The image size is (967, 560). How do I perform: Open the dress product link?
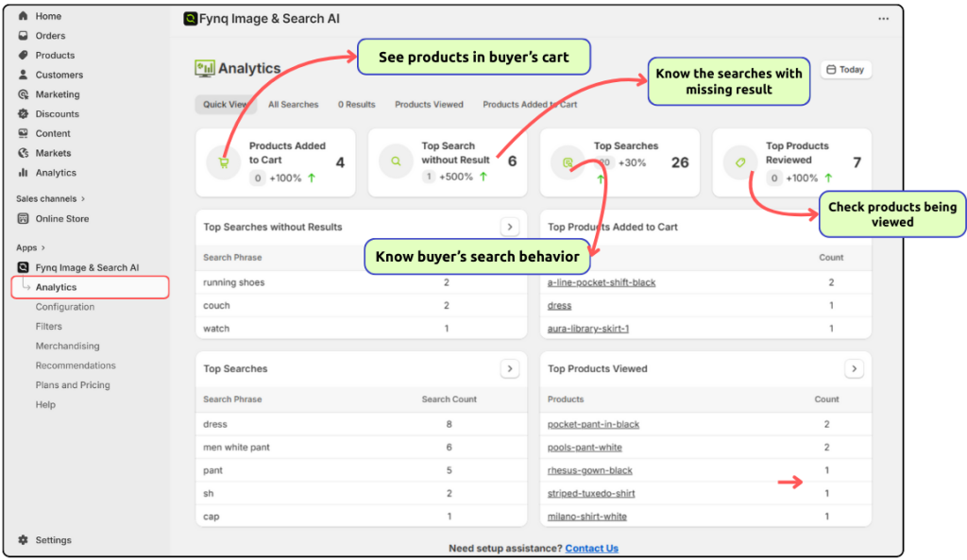[x=559, y=305]
